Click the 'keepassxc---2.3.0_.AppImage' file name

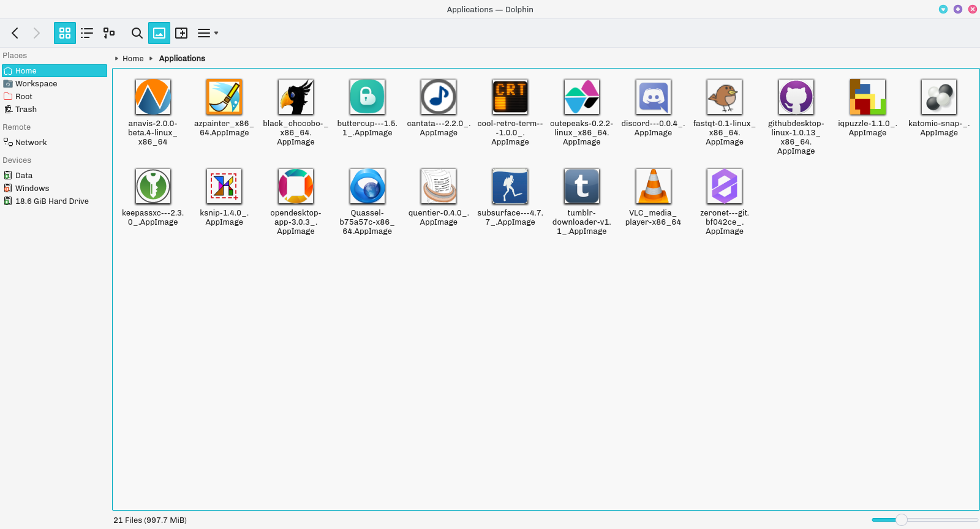[x=153, y=217]
